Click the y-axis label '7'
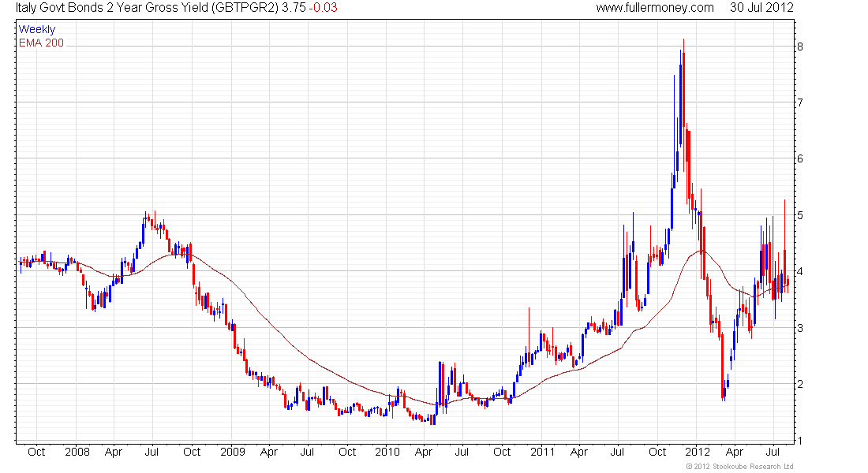 pyautogui.click(x=800, y=102)
